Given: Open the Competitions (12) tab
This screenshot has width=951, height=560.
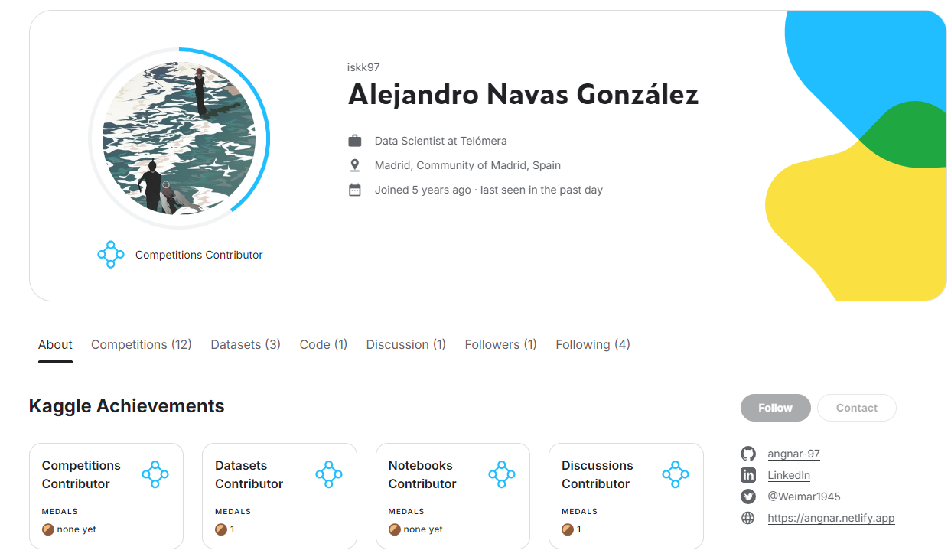Looking at the screenshot, I should pos(142,344).
